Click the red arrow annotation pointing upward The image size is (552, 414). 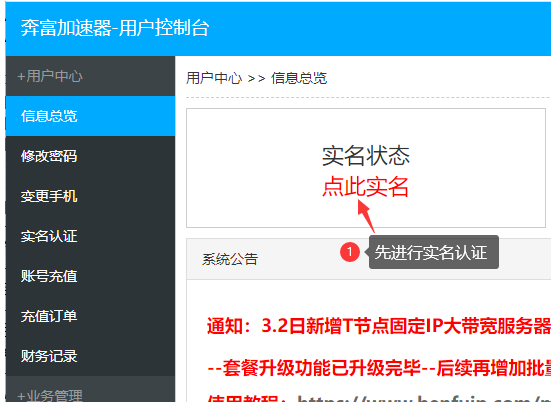[366, 216]
